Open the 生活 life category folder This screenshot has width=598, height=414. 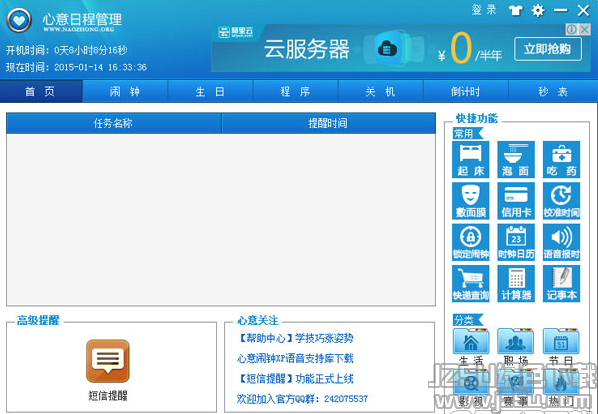tap(471, 346)
